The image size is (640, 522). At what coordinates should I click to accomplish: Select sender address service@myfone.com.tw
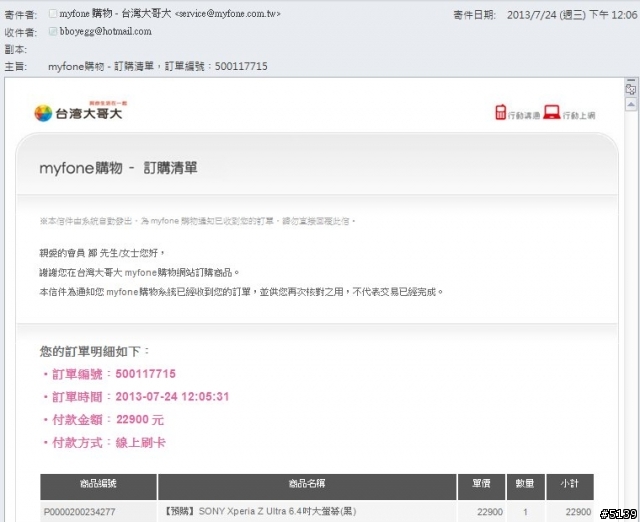228,13
